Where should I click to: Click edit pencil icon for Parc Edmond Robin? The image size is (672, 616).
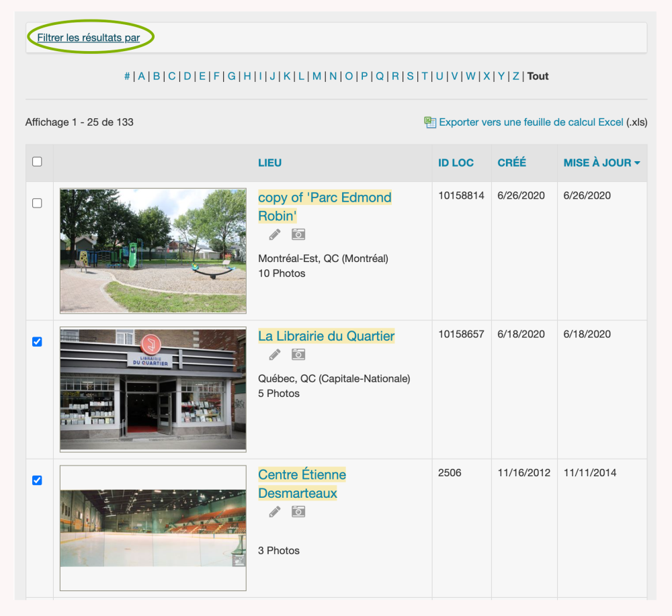(x=275, y=234)
